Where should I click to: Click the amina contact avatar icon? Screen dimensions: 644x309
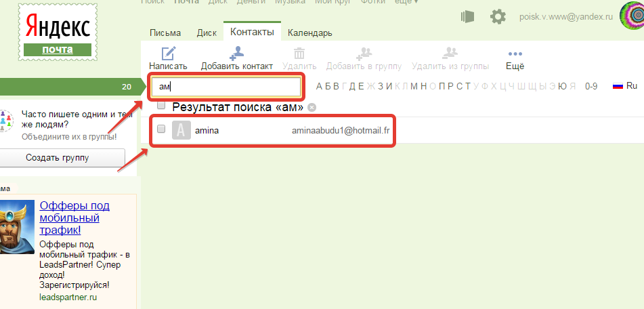[x=181, y=129]
